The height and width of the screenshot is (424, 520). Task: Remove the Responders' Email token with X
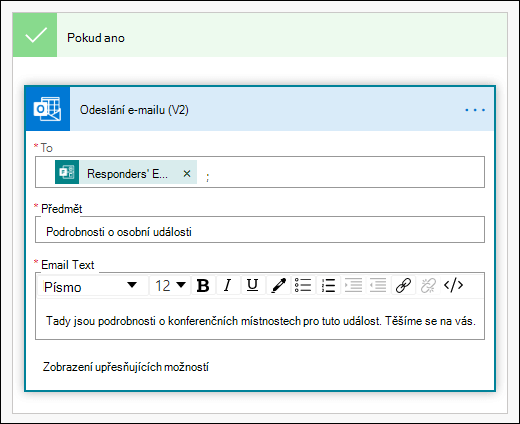(x=187, y=173)
